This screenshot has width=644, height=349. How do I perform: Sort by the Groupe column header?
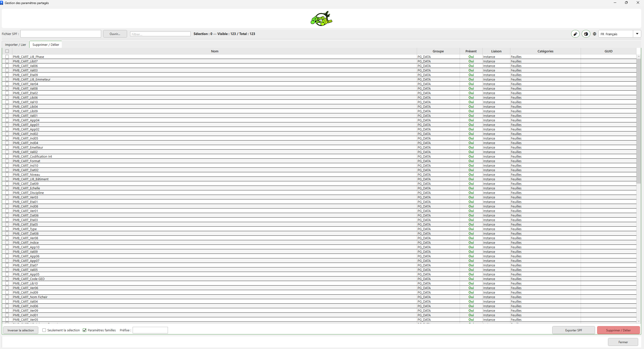click(438, 51)
